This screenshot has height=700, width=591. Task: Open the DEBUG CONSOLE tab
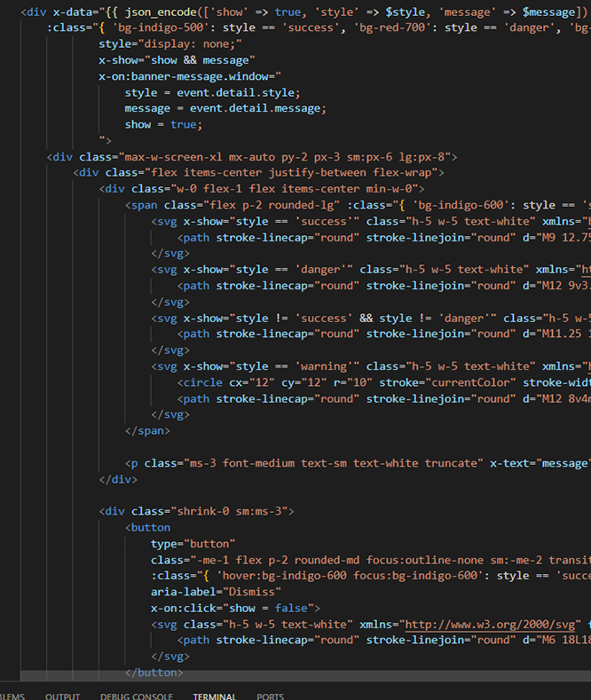coord(136,696)
